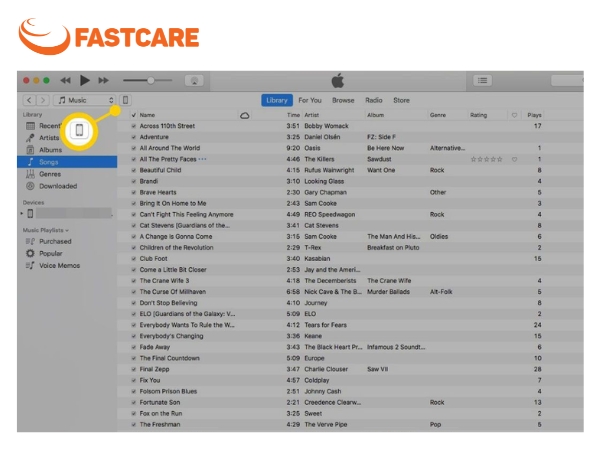
Task: Open the Radio tab
Action: 374,100
